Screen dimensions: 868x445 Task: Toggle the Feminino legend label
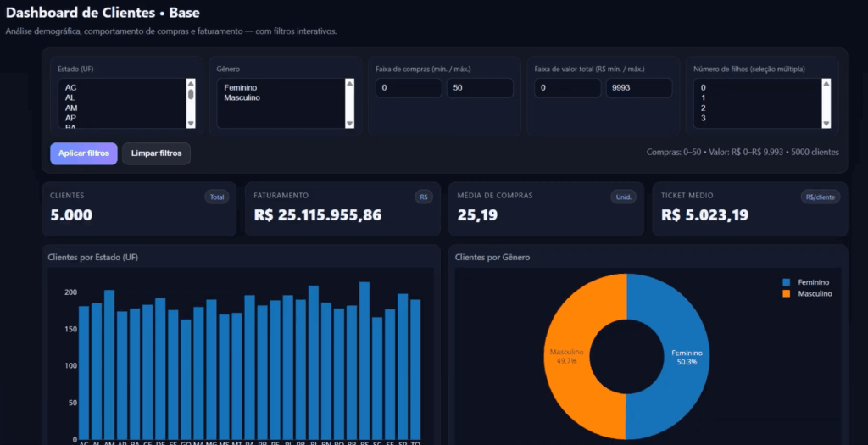click(813, 282)
